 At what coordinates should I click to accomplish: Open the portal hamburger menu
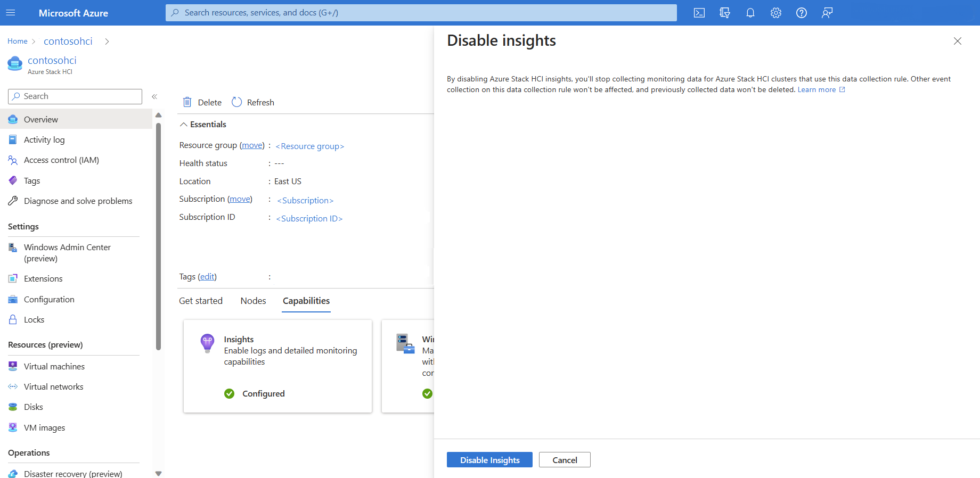(11, 13)
